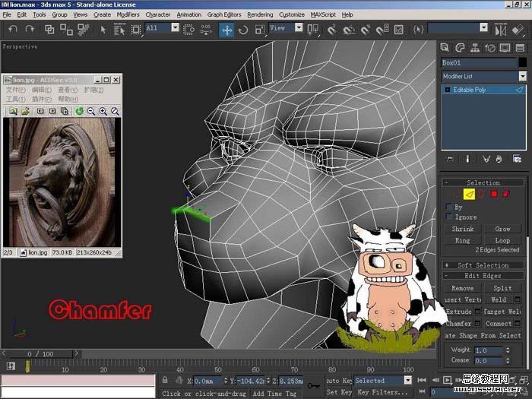Viewport: 532px width, 399px height.
Task: Click the Rectangular Selection Region icon
Action: [136, 30]
